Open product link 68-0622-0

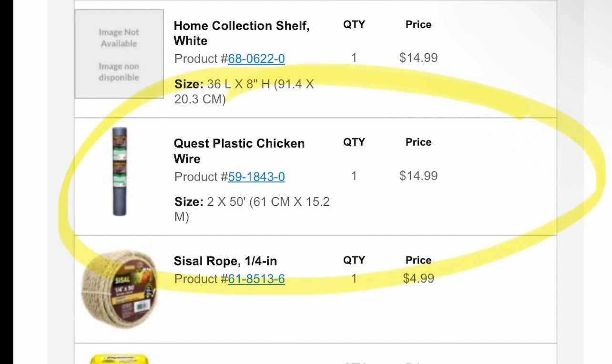click(x=256, y=59)
